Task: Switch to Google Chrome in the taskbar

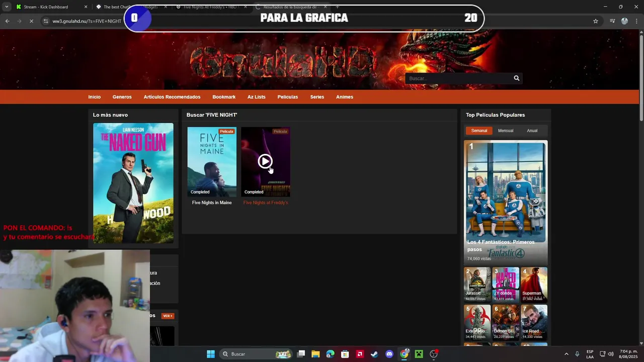Action: pos(404,354)
